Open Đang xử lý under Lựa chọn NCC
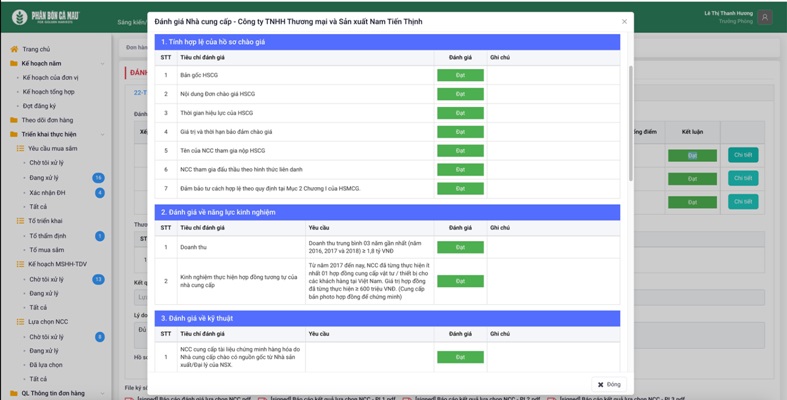The width and height of the screenshot is (787, 400). point(44,351)
